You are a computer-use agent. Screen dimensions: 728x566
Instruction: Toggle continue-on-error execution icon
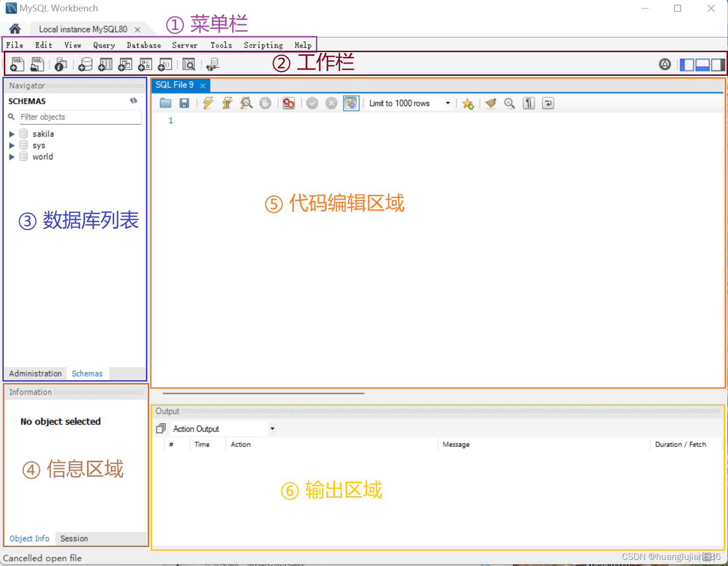(288, 103)
